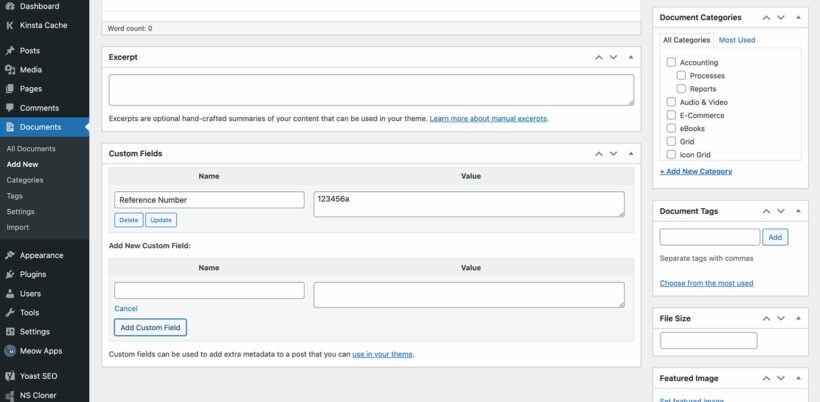Click the NS Cloner icon

pos(9,395)
